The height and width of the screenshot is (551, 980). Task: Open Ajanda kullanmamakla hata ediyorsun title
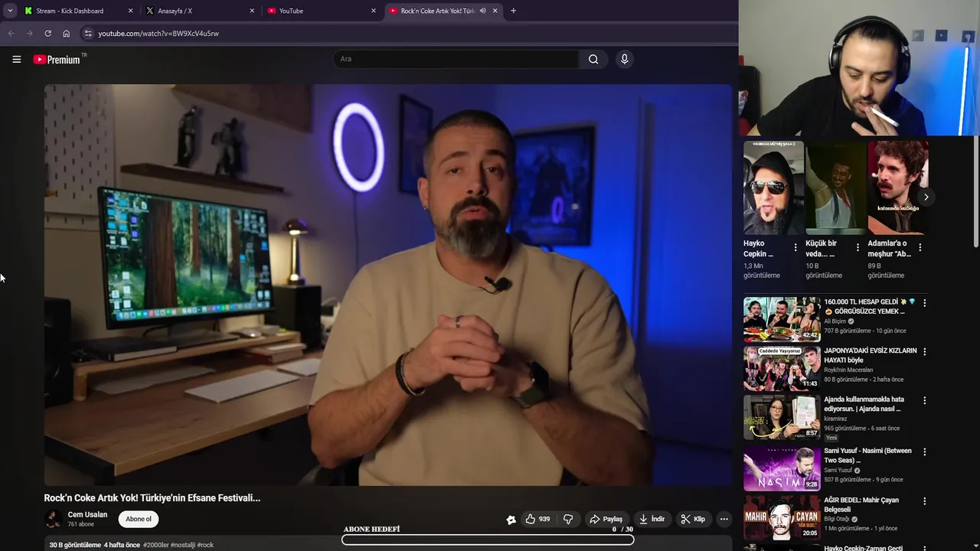(864, 404)
